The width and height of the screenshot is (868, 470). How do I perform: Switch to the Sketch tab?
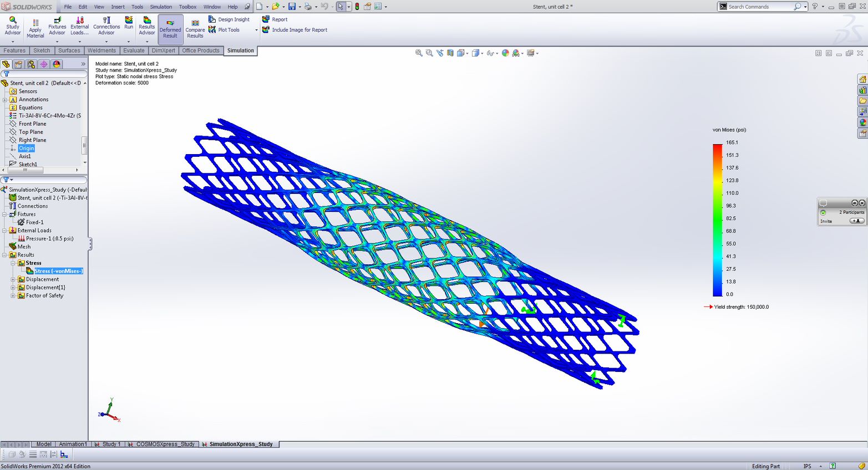point(42,50)
